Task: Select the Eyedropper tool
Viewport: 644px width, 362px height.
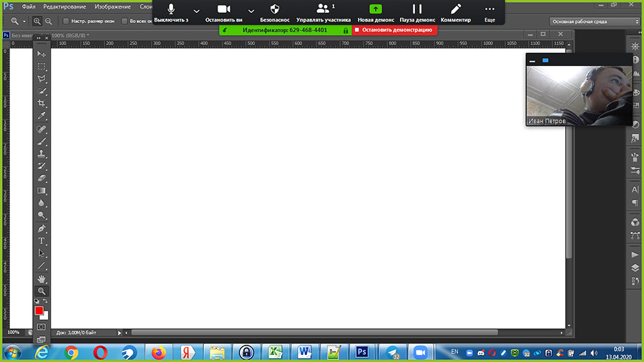Action: pos(42,116)
